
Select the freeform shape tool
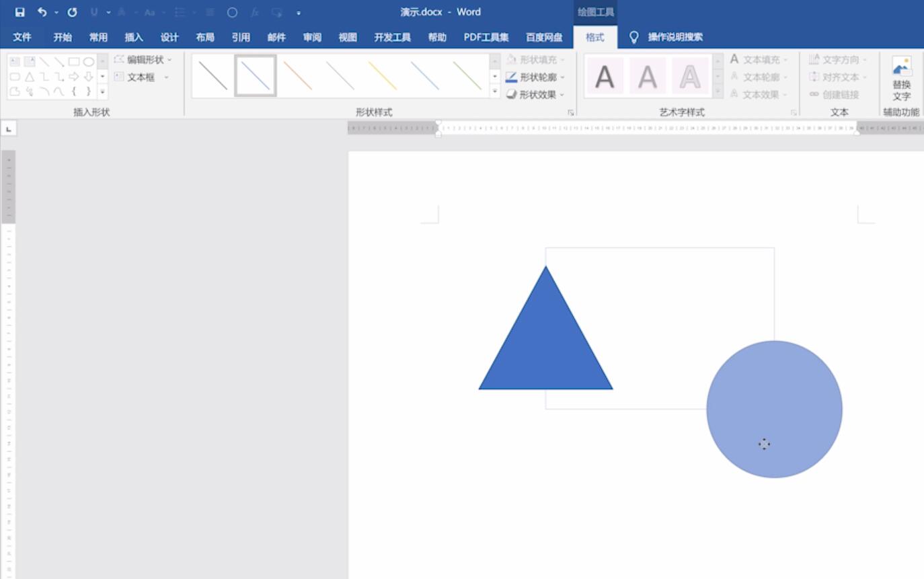(x=15, y=91)
